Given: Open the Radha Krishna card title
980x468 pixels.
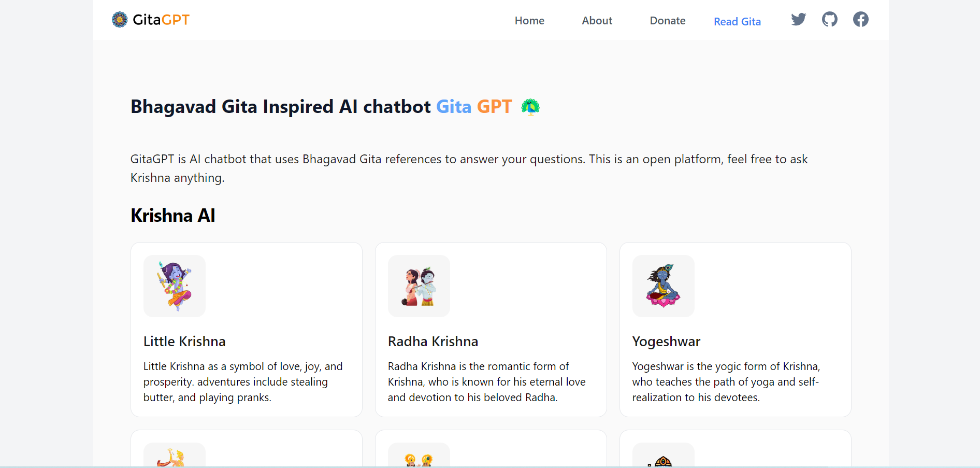Looking at the screenshot, I should tap(433, 342).
